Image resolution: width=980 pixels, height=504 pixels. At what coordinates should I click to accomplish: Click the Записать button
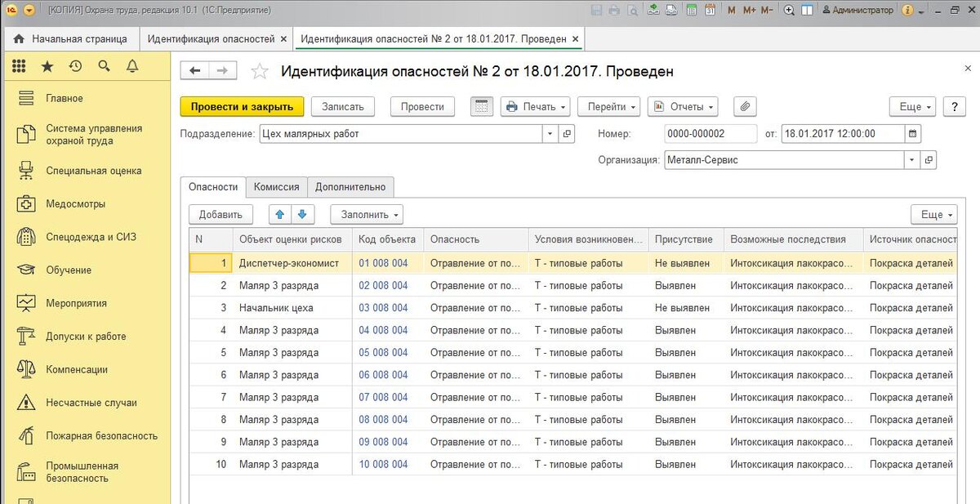coord(342,106)
